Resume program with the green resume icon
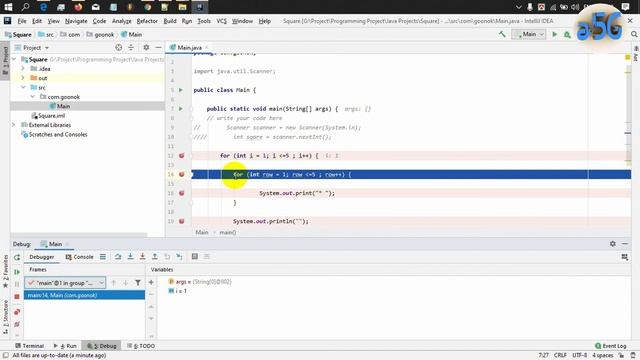The width and height of the screenshot is (640, 360). (17, 272)
